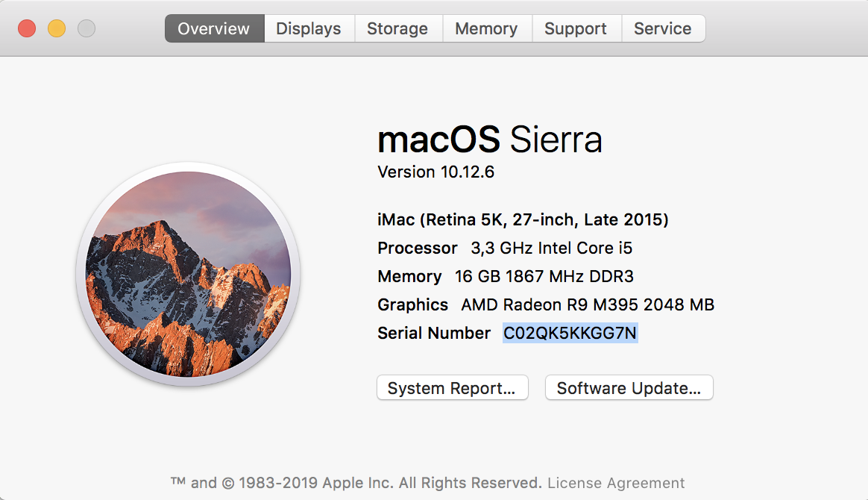Viewport: 868px width, 500px height.
Task: Select the Overview tab
Action: tap(214, 29)
